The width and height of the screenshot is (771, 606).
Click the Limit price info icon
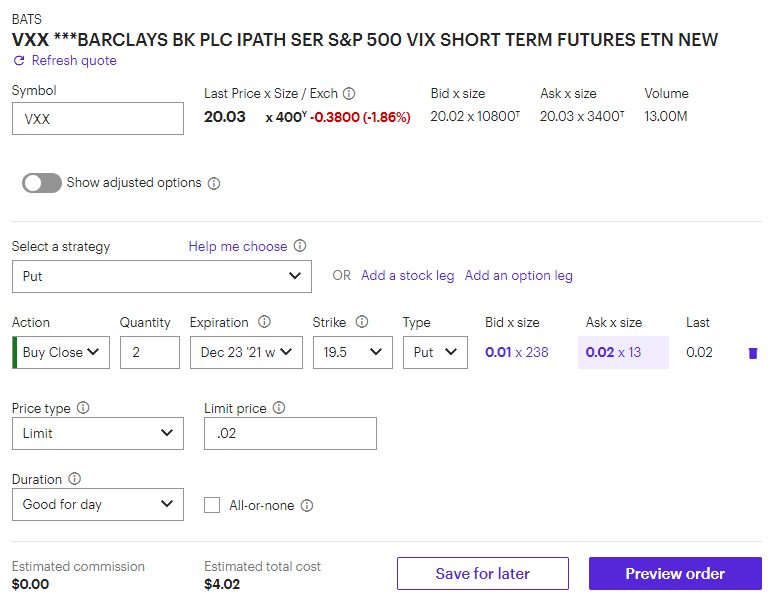(279, 408)
